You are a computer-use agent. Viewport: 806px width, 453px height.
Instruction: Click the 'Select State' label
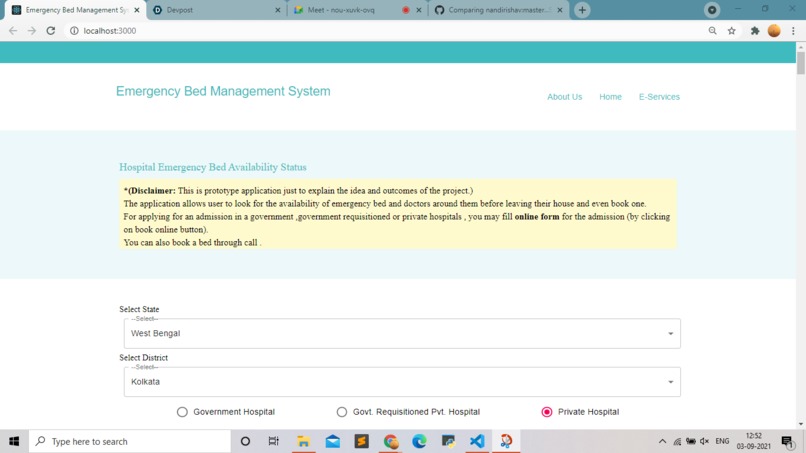click(139, 309)
